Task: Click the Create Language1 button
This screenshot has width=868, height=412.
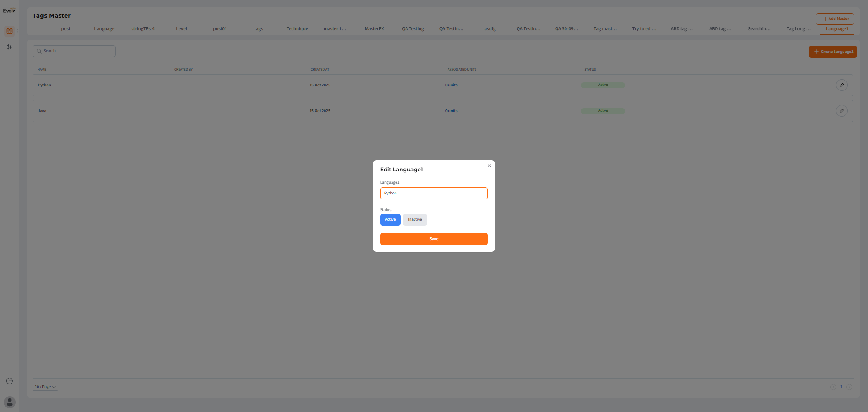Action: tap(833, 52)
